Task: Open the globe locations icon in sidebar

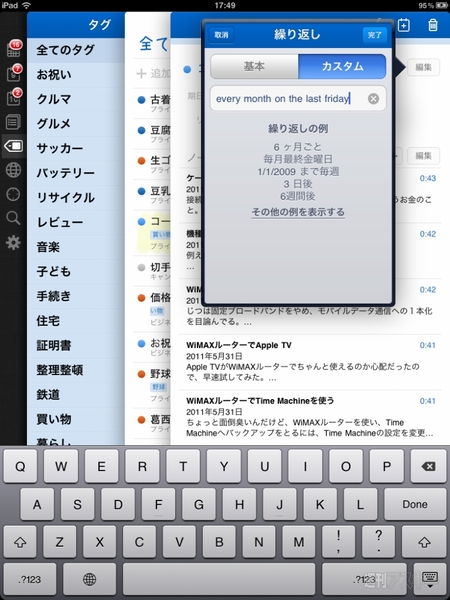Action: (13, 170)
